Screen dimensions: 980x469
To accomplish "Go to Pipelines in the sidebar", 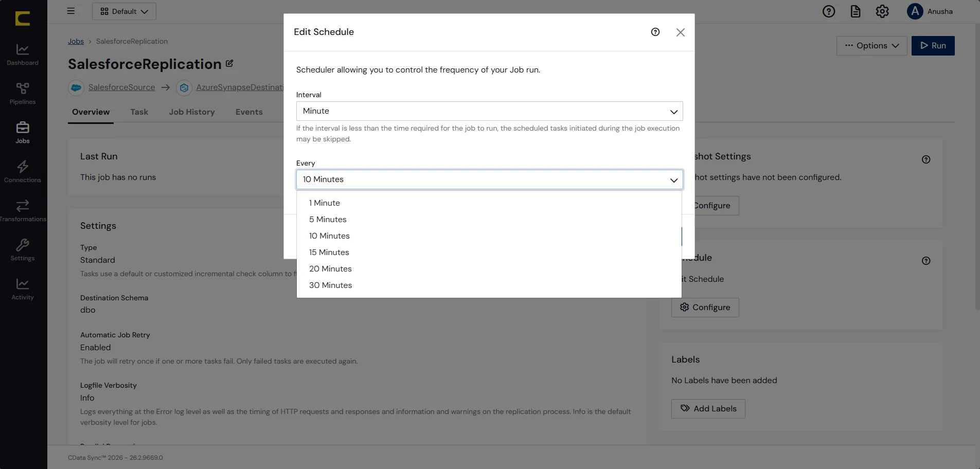I will pos(23,94).
